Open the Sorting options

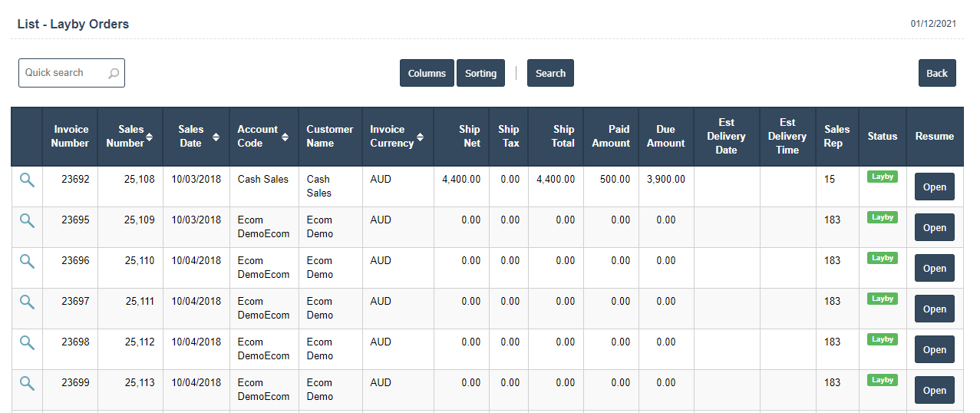point(480,73)
